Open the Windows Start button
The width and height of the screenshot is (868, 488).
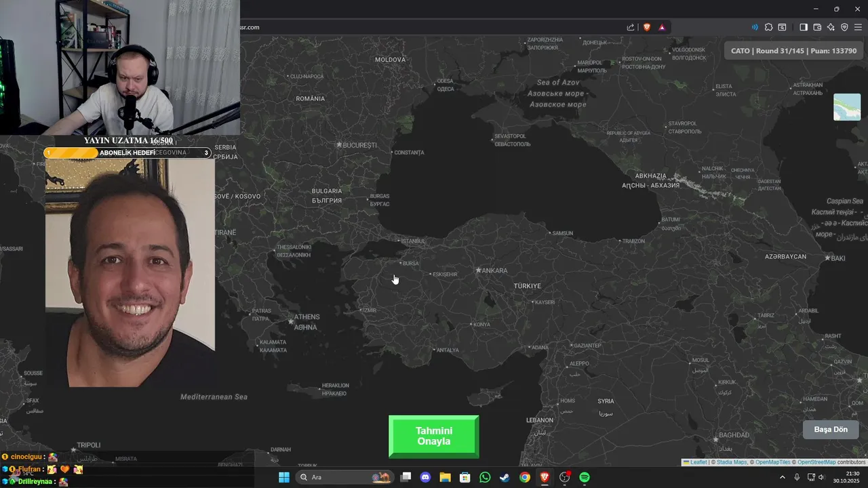click(x=284, y=477)
